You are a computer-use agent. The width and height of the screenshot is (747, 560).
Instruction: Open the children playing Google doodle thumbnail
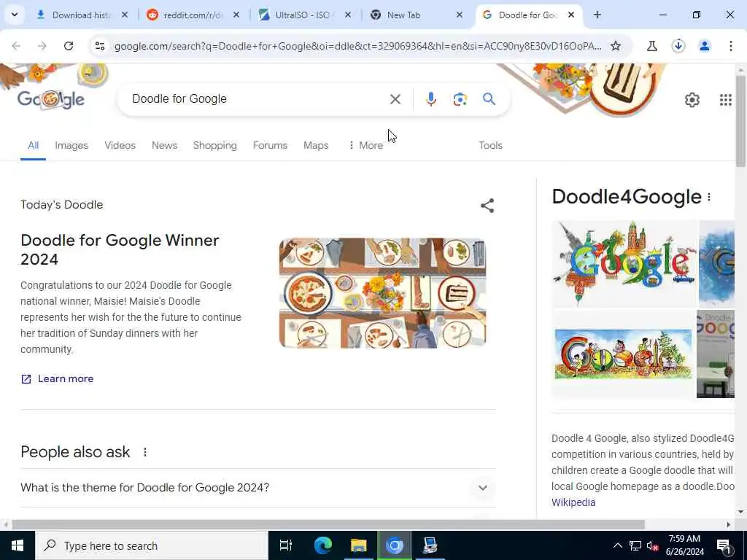[x=623, y=354]
